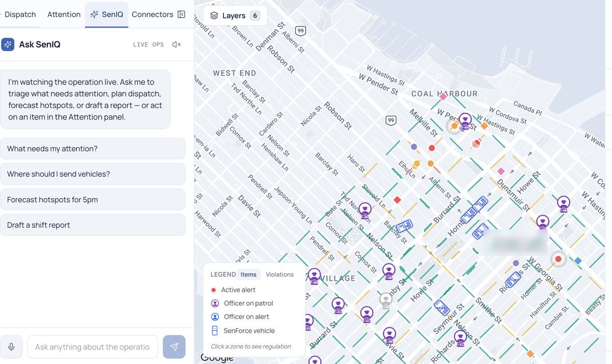Send the message with paper-plane button

coord(174,347)
